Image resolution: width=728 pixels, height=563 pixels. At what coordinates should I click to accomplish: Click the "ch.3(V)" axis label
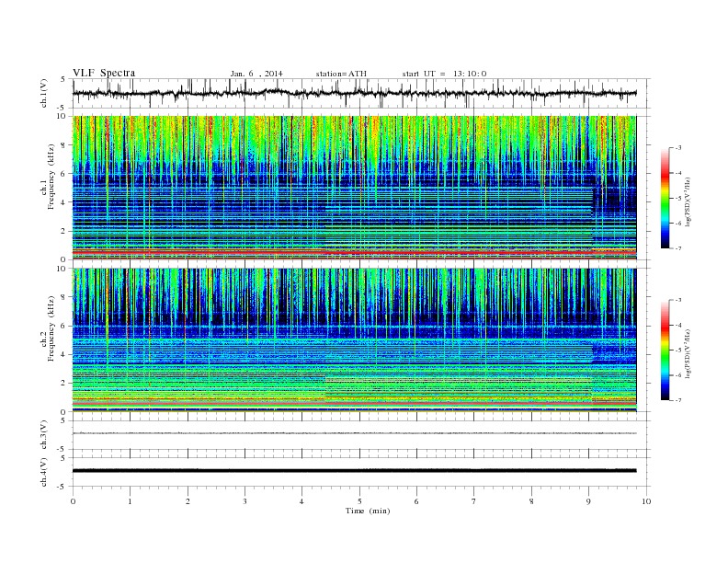point(44,435)
